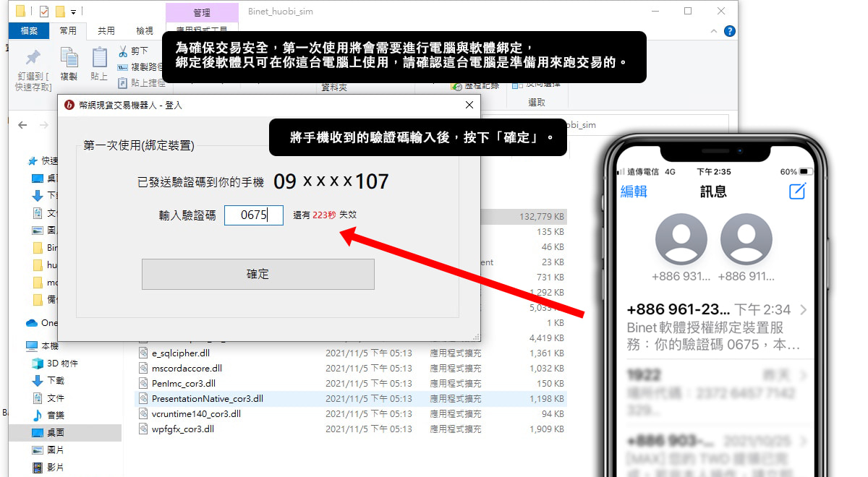
Task: Open the 檔案 tab in File Explorer
Action: pos(29,31)
